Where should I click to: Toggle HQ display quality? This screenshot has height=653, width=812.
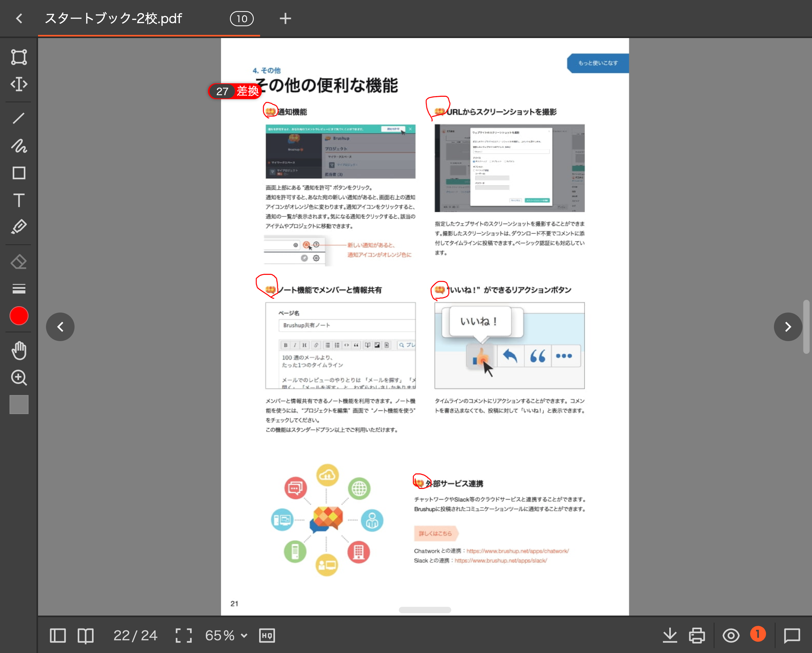267,635
